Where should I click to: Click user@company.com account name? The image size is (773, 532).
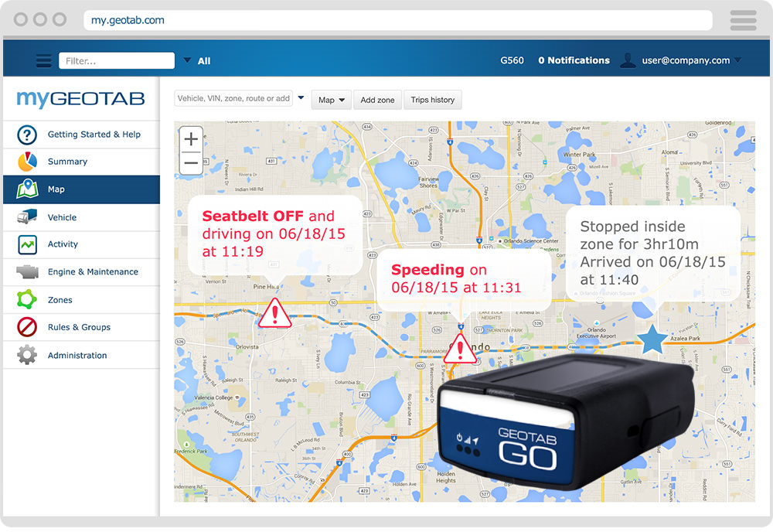tap(686, 60)
